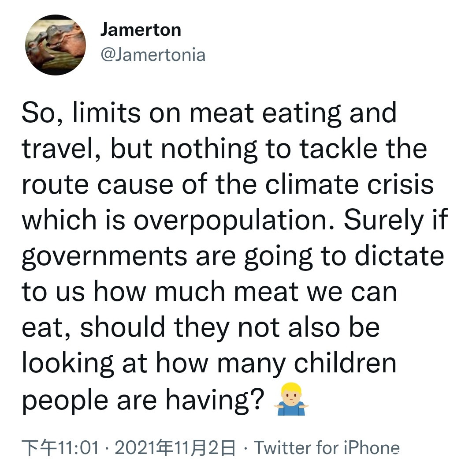476x469 pixels.
Task: Open the Twitter for iPhone source link
Action: coord(327,449)
